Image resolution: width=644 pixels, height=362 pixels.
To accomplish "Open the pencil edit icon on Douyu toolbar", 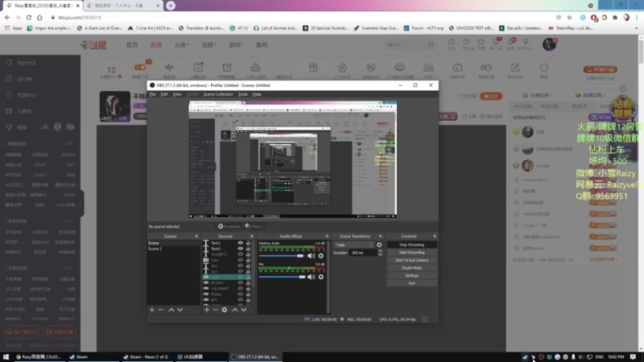I will 515,68.
